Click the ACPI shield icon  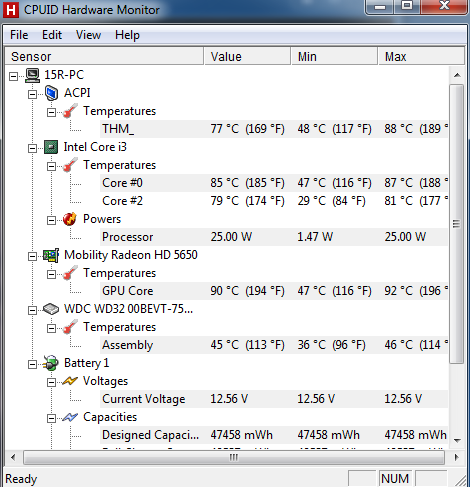51,93
